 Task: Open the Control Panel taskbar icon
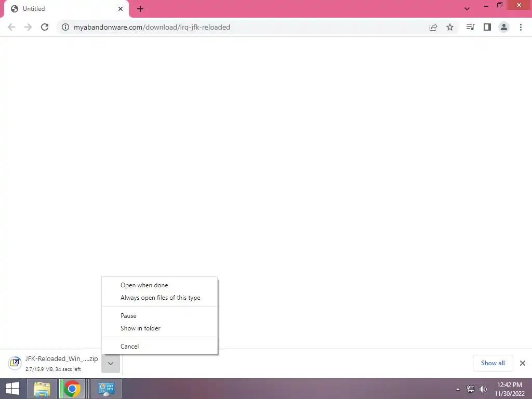tap(106, 389)
